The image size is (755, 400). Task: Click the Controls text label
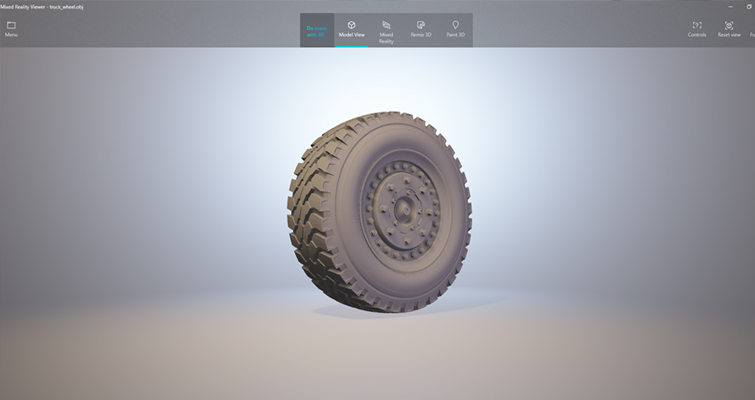[697, 35]
